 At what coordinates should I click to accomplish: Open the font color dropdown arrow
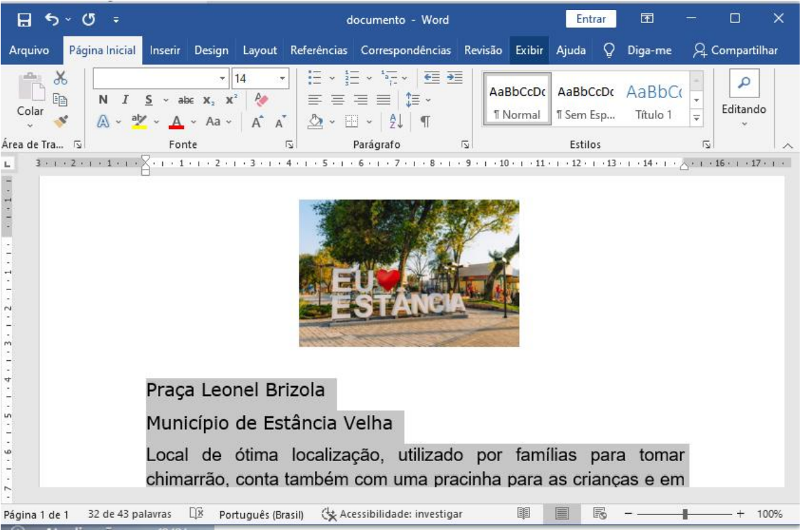click(193, 122)
